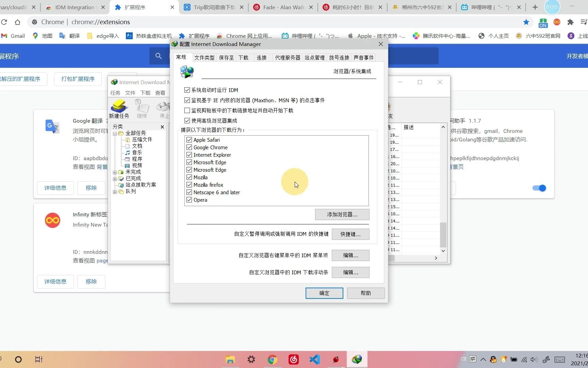
Task: Click the New Task (新建任务) IDM toolbar icon
Action: (x=119, y=109)
